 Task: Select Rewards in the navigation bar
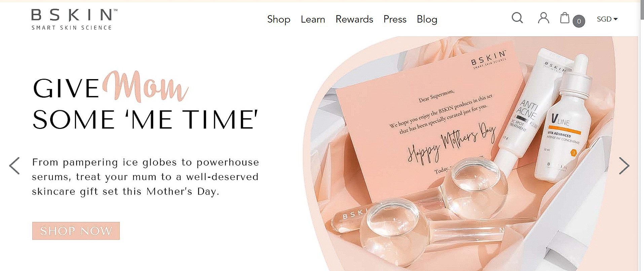(x=354, y=20)
